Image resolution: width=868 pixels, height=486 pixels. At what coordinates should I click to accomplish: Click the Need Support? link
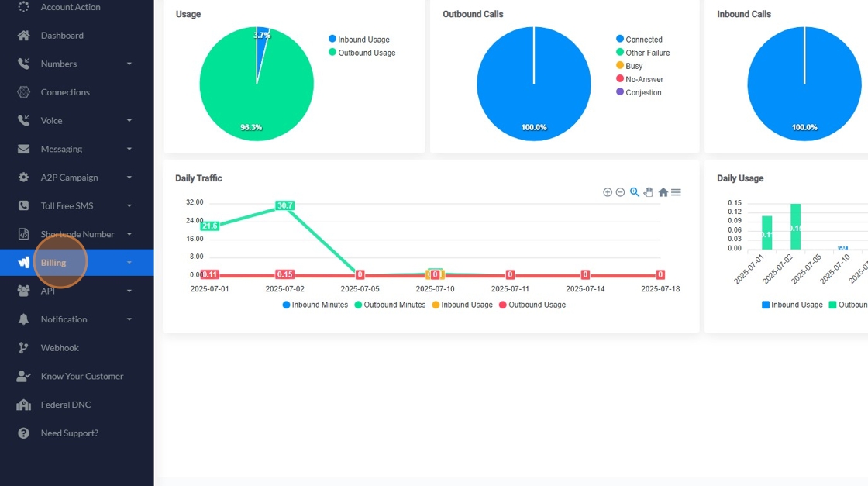pyautogui.click(x=69, y=433)
